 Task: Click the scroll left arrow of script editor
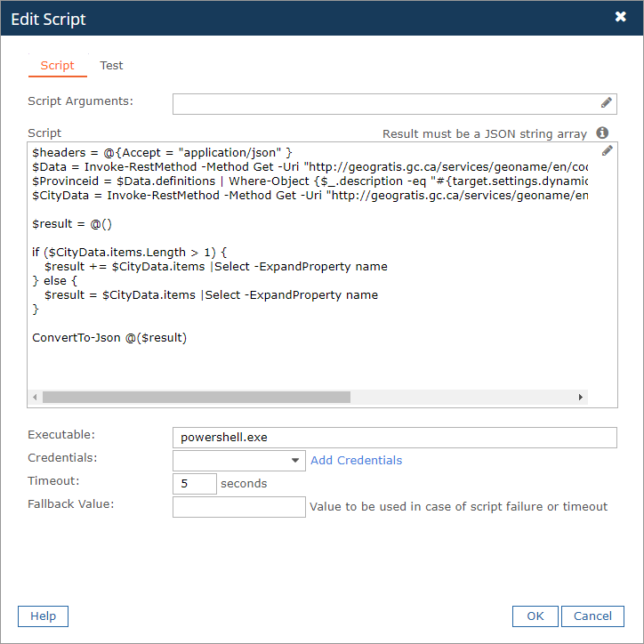pos(35,397)
